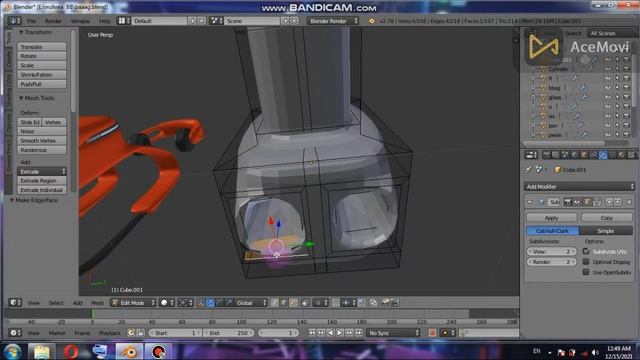Enable the translate manipulator arrow icon
640x360 pixels.
point(210,302)
